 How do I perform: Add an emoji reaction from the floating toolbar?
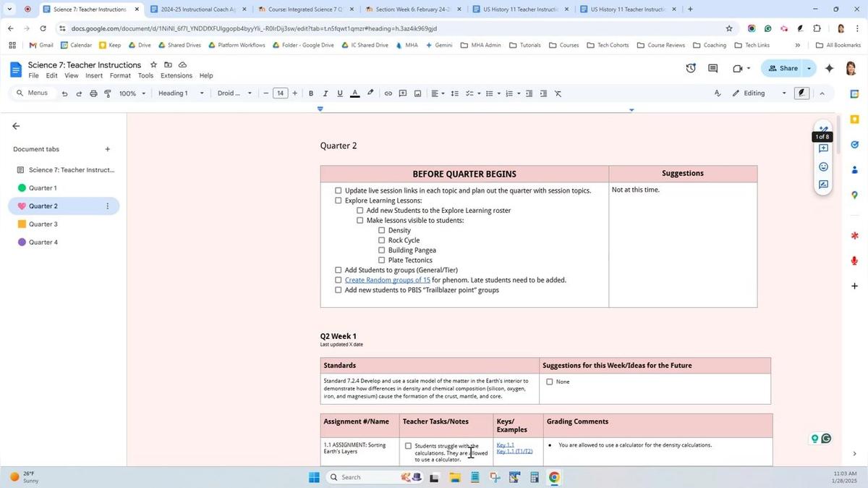click(x=823, y=166)
